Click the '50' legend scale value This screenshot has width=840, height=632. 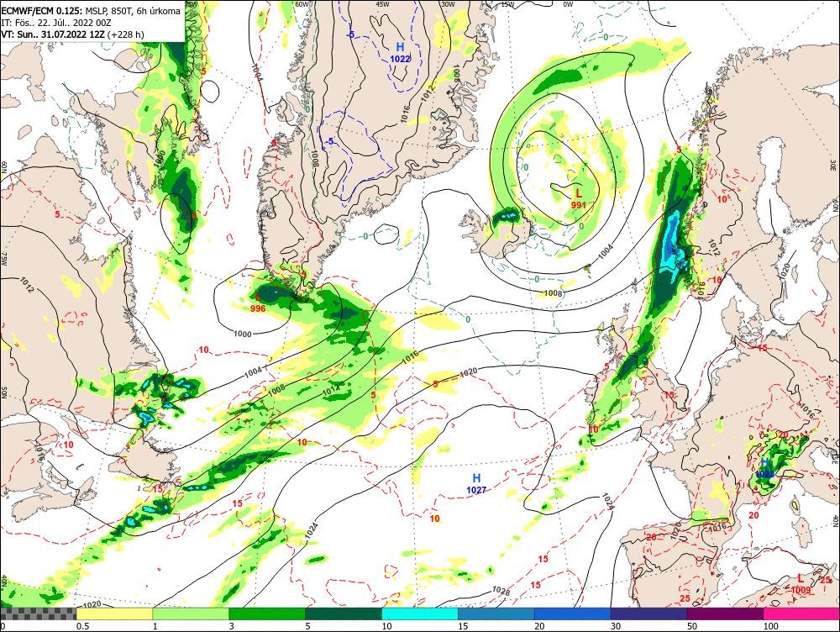[692, 626]
